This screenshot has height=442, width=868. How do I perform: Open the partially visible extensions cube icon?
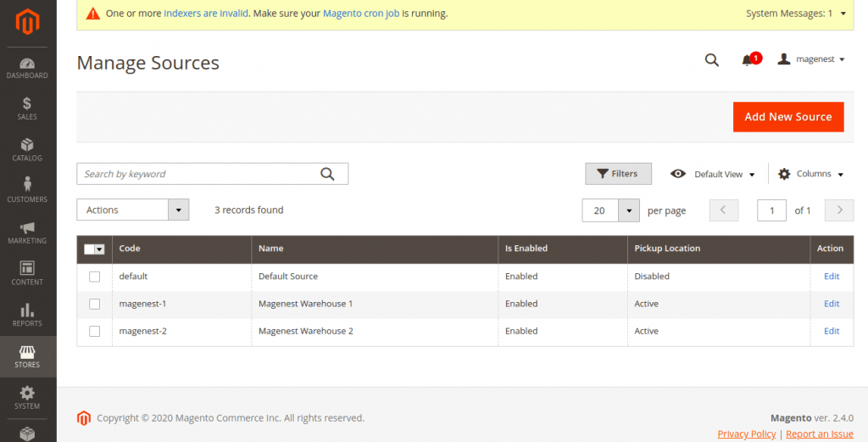(27, 434)
